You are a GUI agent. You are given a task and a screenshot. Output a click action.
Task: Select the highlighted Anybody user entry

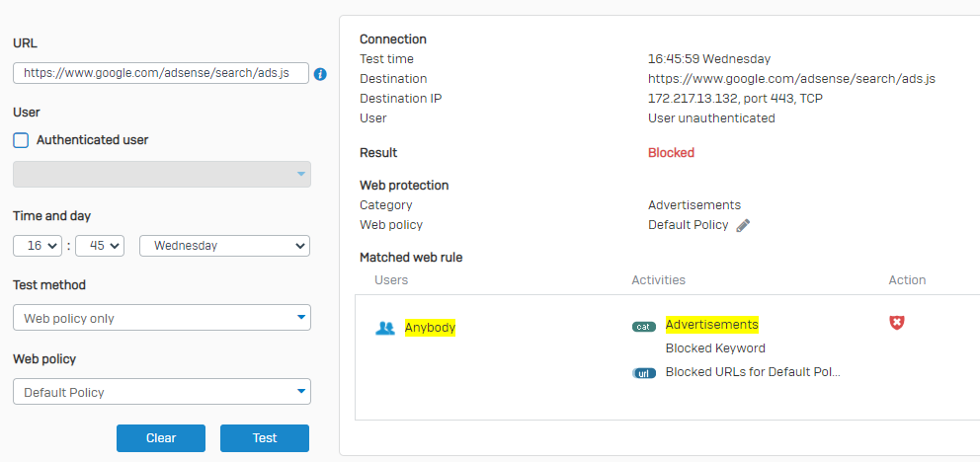(x=430, y=328)
